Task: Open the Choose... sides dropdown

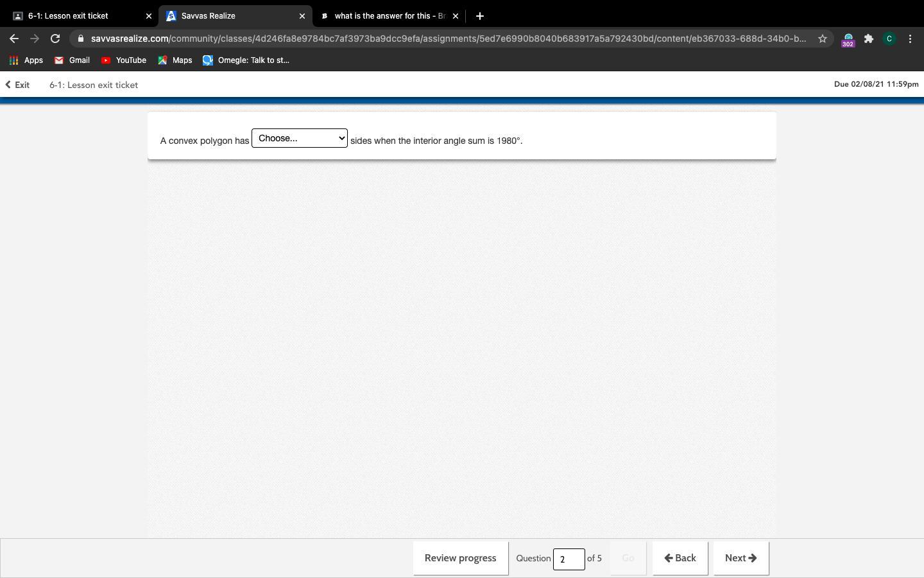Action: [299, 138]
